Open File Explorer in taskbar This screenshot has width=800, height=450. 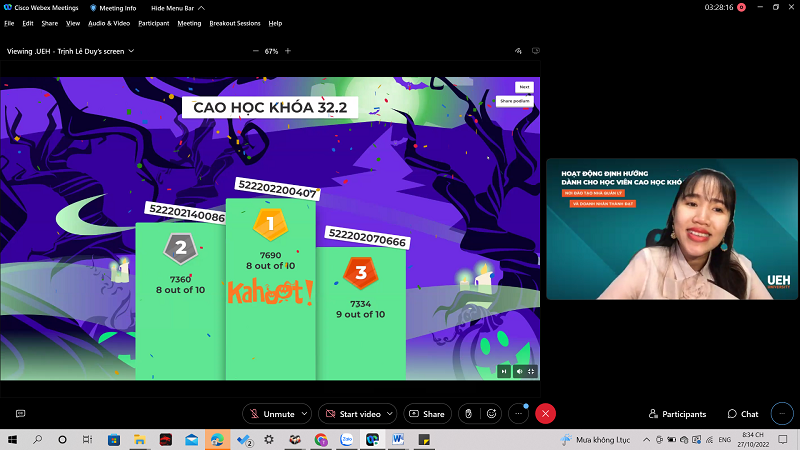140,440
